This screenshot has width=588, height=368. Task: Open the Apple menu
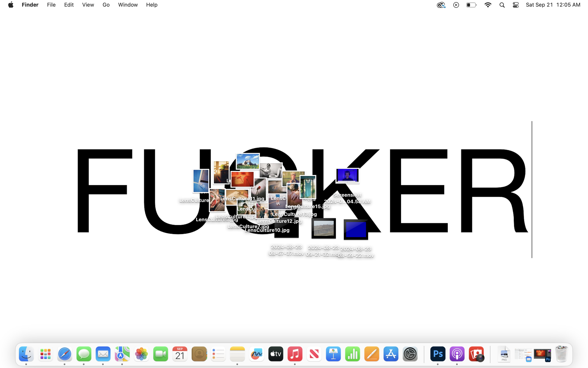point(11,5)
